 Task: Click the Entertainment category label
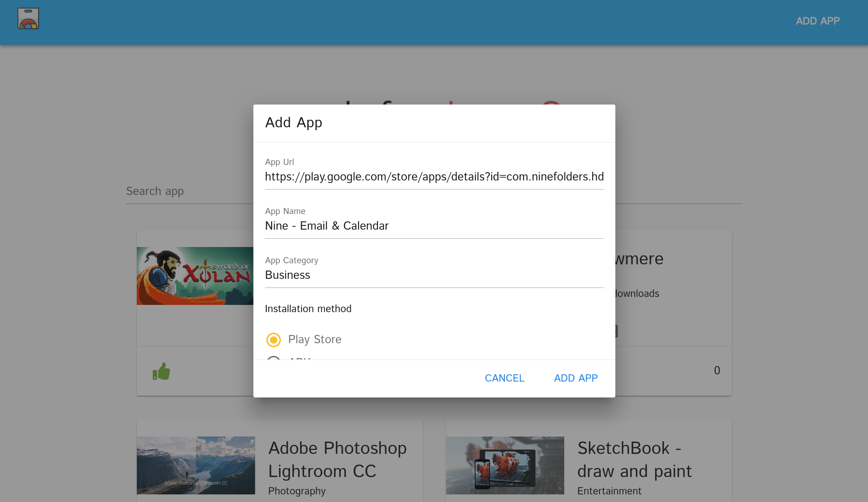[x=609, y=491]
